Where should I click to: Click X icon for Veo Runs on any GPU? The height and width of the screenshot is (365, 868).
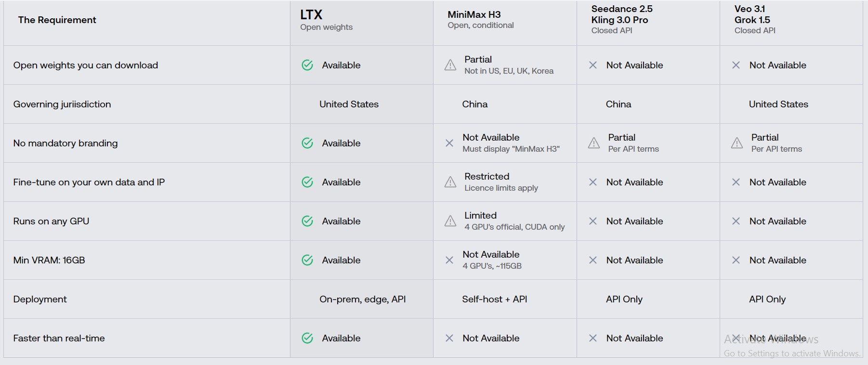coord(736,221)
